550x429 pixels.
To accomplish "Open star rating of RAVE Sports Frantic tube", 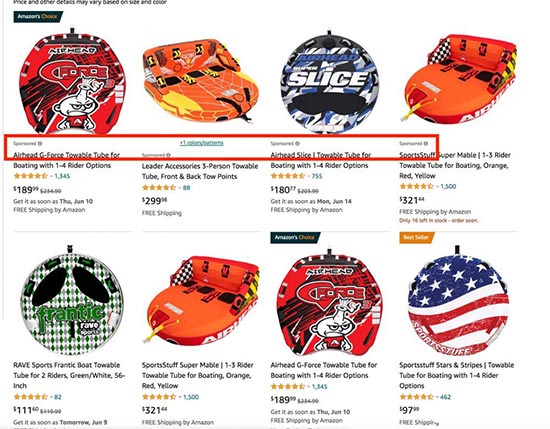I will (30, 397).
